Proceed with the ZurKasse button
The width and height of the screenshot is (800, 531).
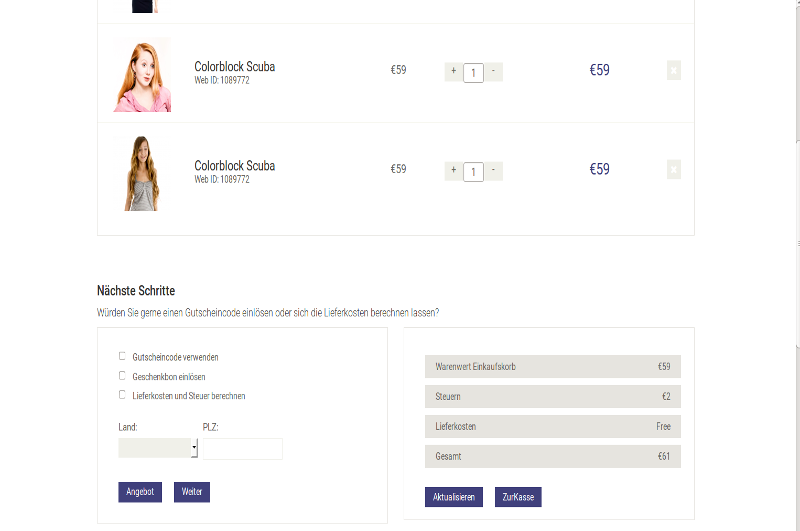click(517, 497)
